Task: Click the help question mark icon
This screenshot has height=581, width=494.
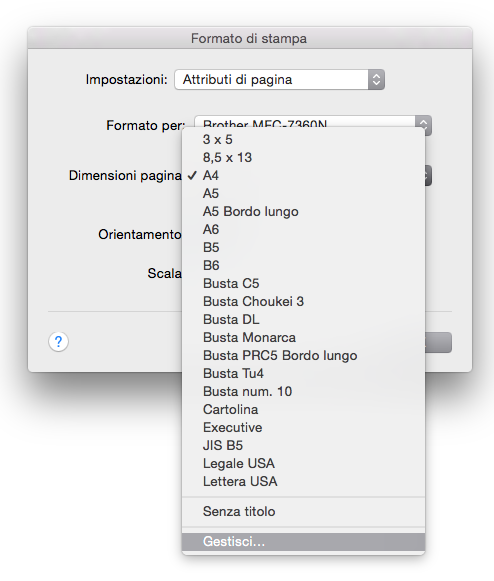Action: [x=58, y=341]
